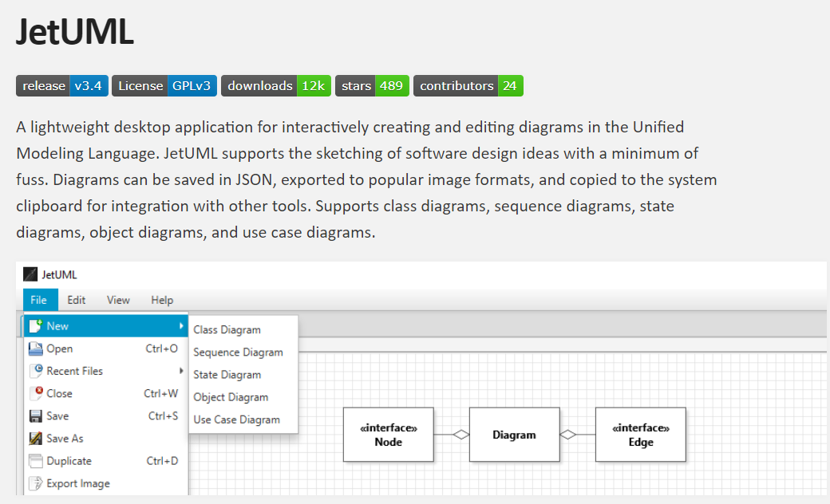Open the Edit menu
The width and height of the screenshot is (830, 504).
tap(77, 300)
